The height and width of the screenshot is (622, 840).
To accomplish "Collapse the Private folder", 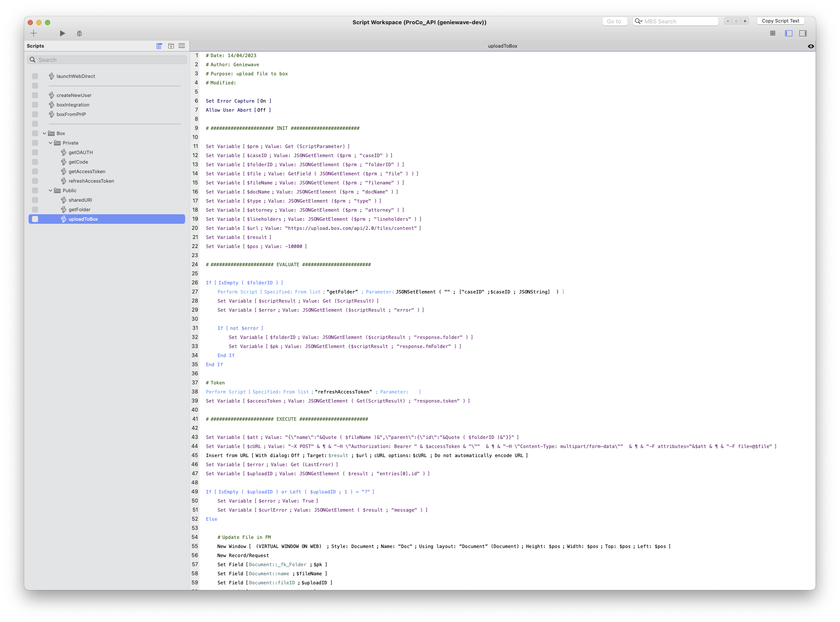I will pos(50,143).
